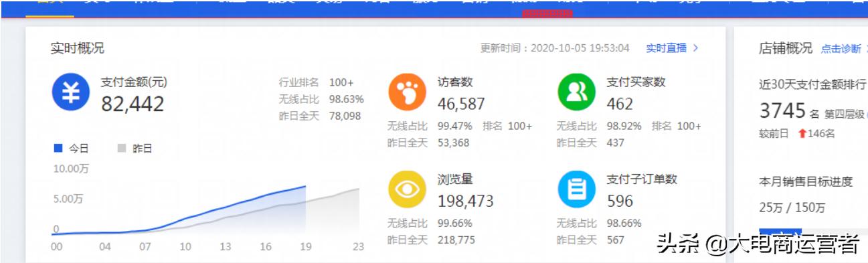The height and width of the screenshot is (263, 868).
Task: Click the 5.00万 y-axis label
Action: tap(68, 199)
